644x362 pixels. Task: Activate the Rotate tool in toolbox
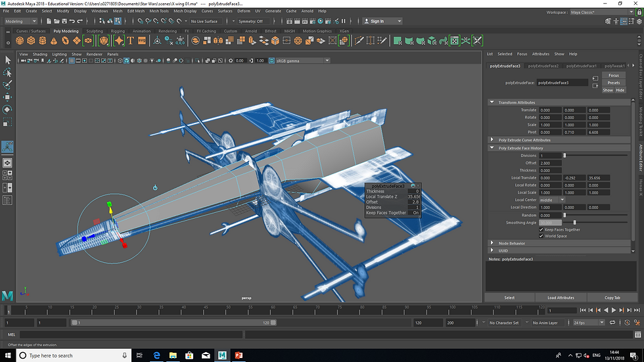[x=7, y=110]
